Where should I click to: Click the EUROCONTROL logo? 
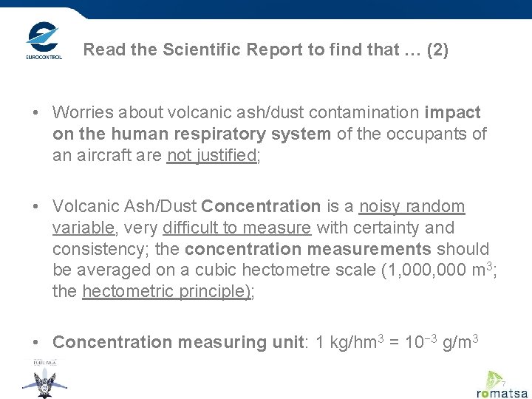(44, 41)
